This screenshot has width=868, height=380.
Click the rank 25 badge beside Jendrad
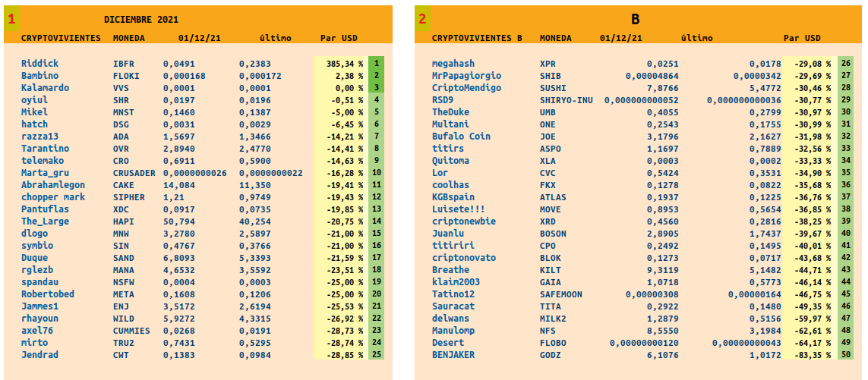point(376,355)
